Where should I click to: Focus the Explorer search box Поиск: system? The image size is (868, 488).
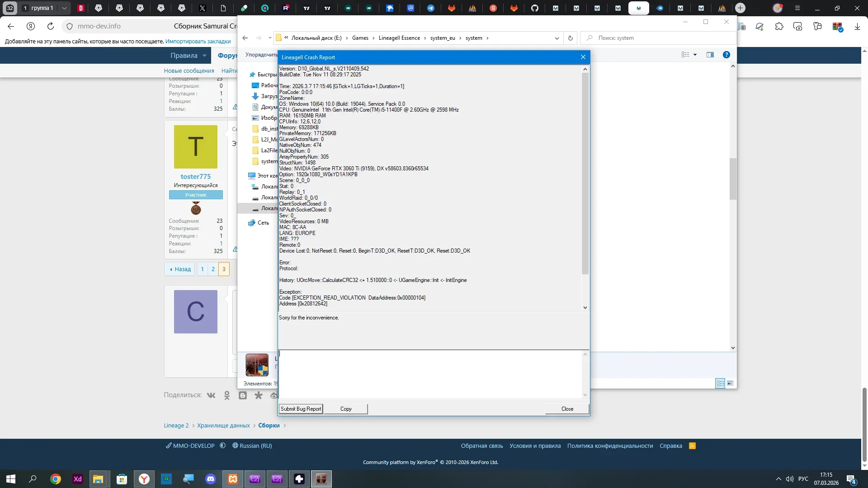pyautogui.click(x=658, y=38)
